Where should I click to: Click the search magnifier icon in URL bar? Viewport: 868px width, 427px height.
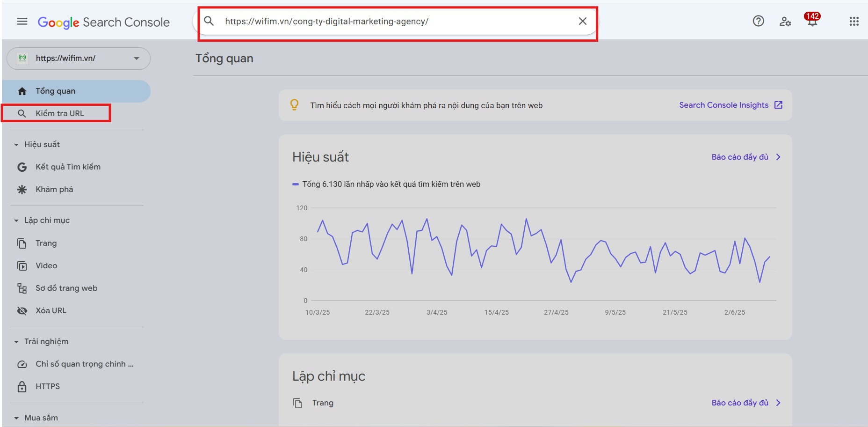pyautogui.click(x=209, y=21)
